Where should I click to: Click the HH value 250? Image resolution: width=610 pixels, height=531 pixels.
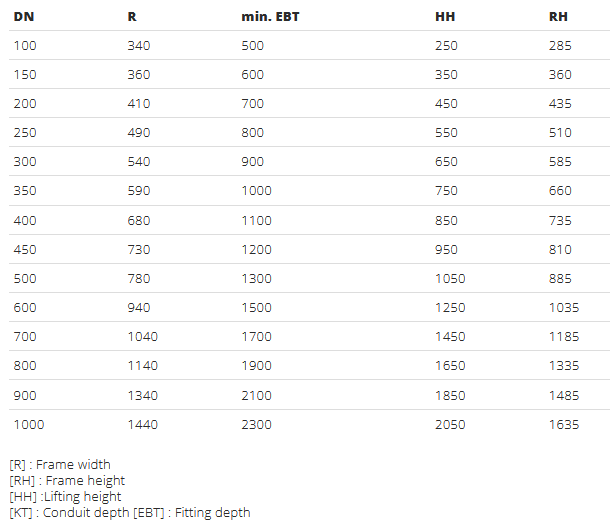[446, 45]
